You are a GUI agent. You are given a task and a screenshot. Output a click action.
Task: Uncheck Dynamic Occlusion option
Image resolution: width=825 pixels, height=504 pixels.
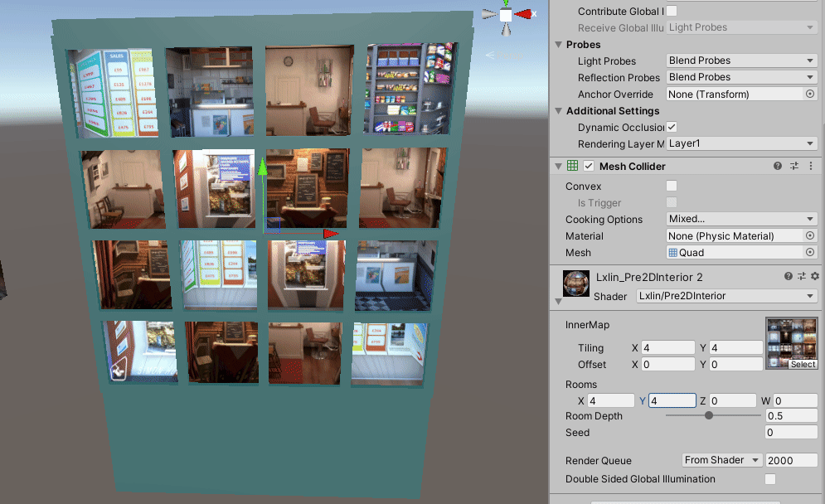[x=672, y=127]
